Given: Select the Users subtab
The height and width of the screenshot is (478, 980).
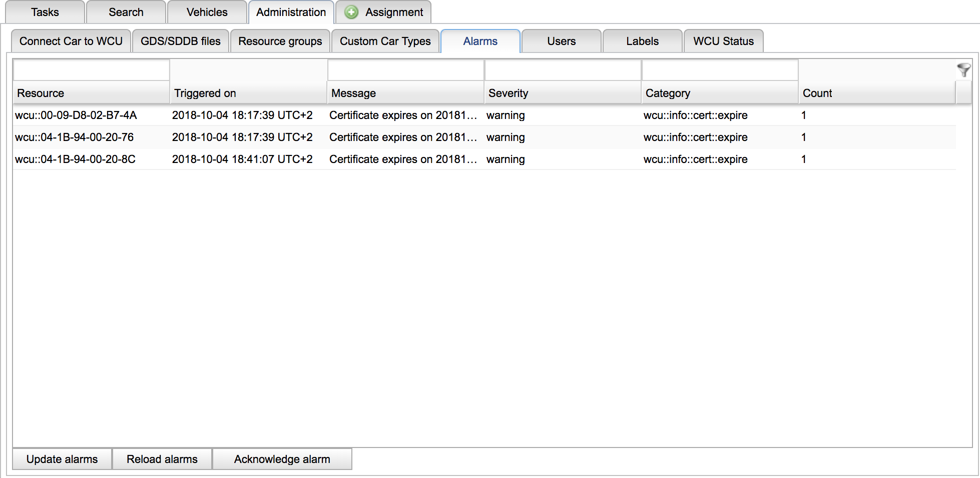Looking at the screenshot, I should point(561,41).
